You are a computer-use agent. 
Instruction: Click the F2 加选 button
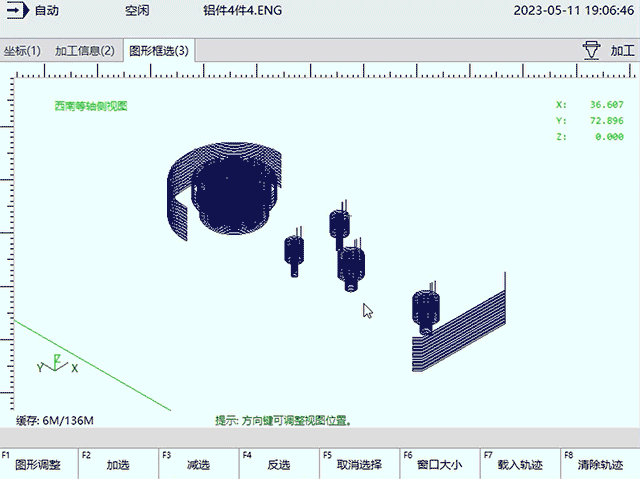click(x=118, y=464)
